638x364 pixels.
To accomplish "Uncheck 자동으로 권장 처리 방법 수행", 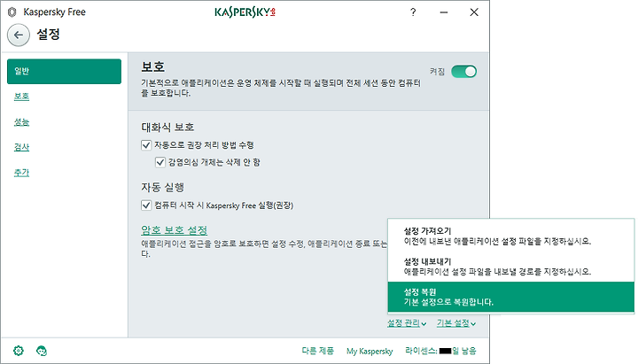I will pos(146,145).
